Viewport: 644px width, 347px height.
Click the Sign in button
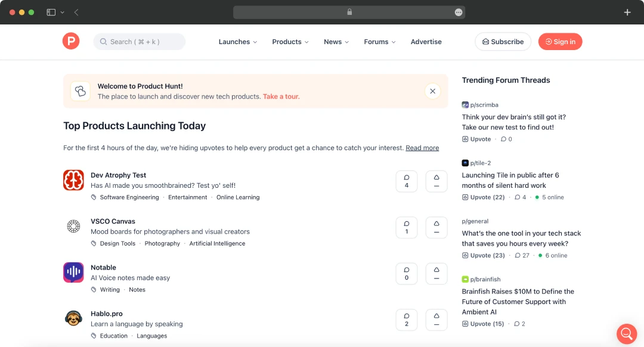pos(560,42)
